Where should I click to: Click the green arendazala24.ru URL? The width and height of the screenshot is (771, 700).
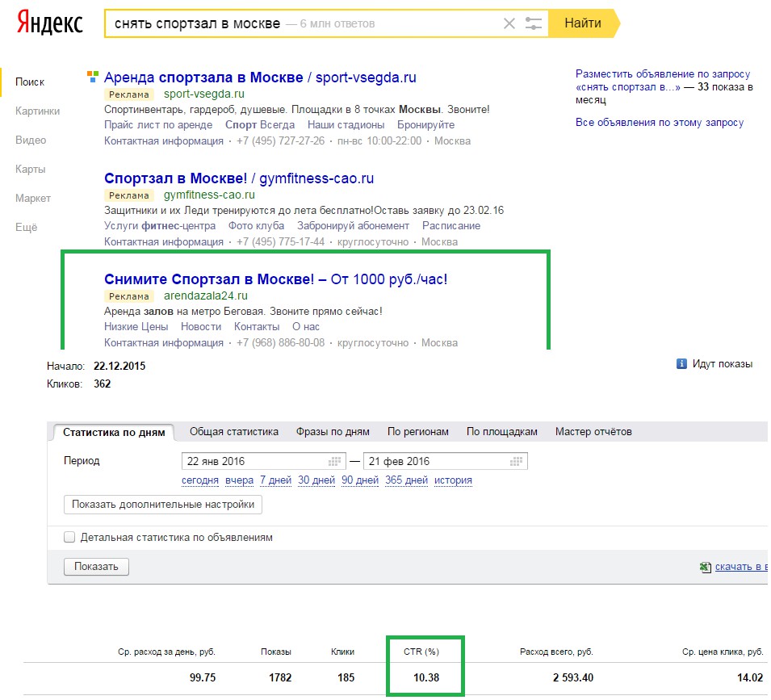click(x=206, y=296)
